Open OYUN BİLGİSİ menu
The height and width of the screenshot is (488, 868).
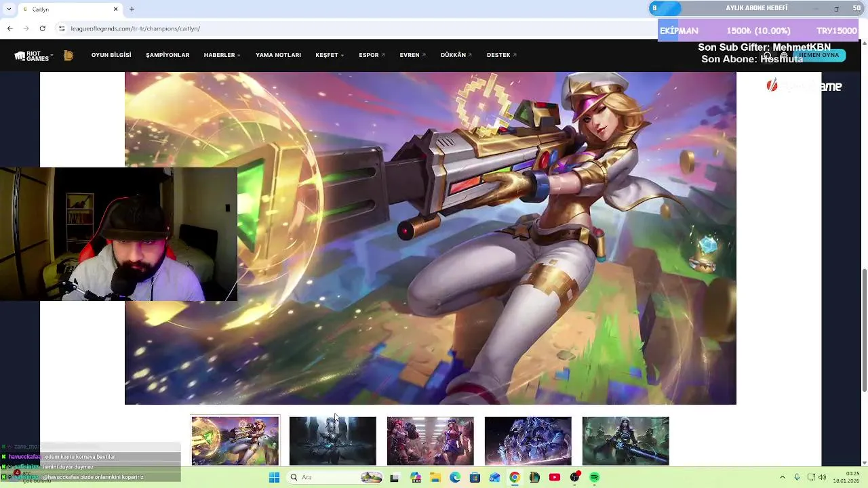(111, 56)
